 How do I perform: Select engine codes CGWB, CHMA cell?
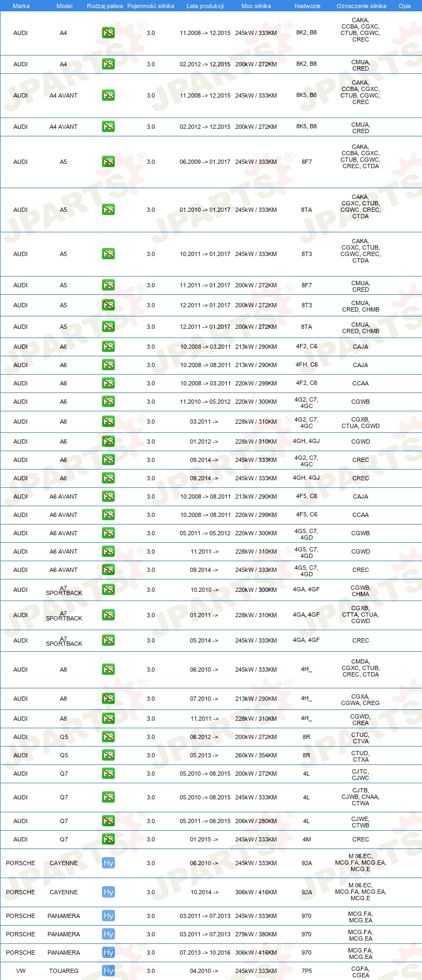pyautogui.click(x=360, y=590)
